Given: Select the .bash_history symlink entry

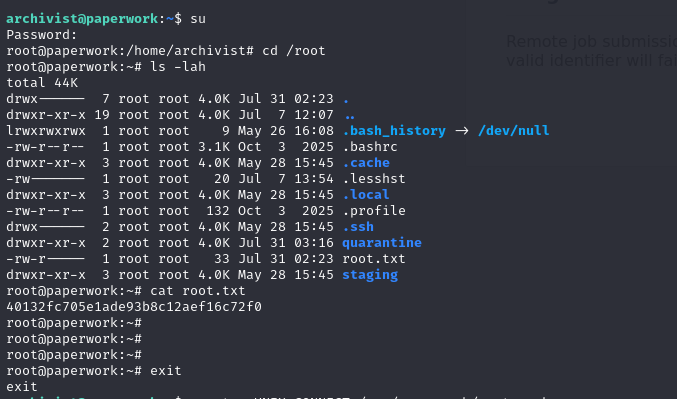Looking at the screenshot, I should pyautogui.click(x=394, y=131).
